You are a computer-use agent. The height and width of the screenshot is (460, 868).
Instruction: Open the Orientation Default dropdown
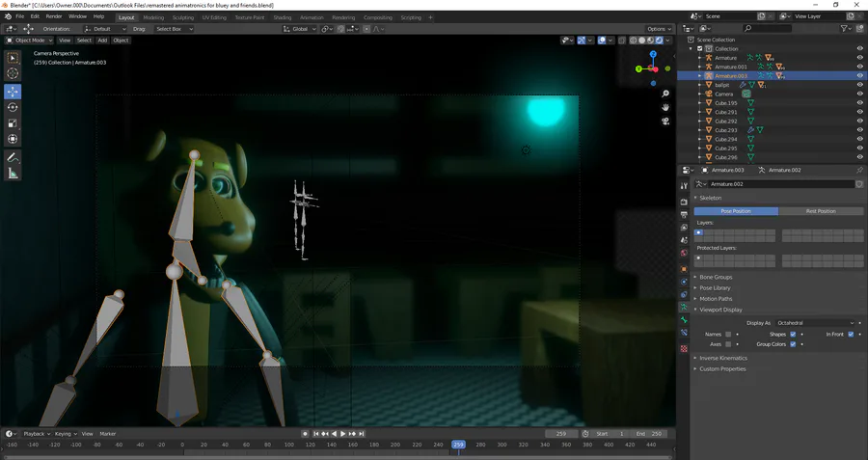point(105,29)
